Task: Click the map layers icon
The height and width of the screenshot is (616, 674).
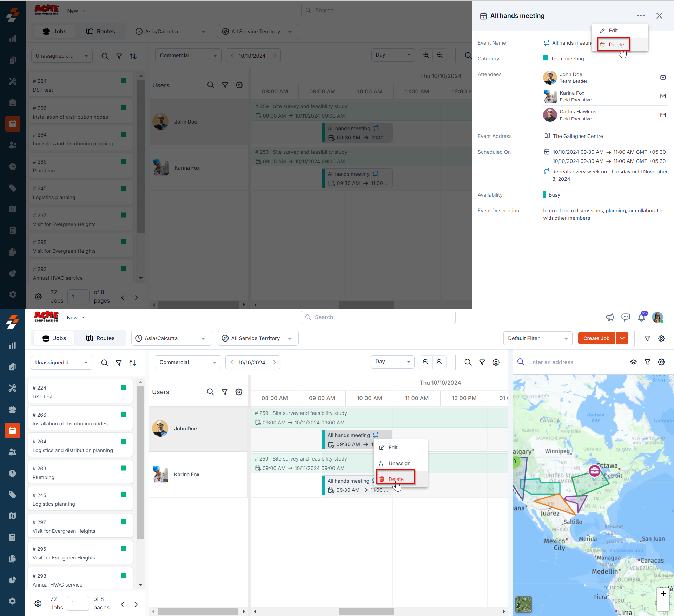Action: click(x=633, y=362)
